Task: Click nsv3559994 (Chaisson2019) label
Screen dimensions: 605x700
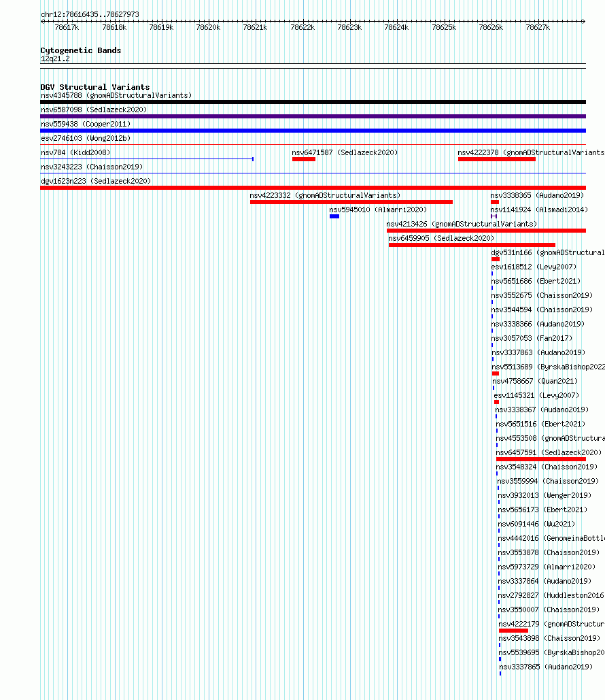Action: pos(549,481)
